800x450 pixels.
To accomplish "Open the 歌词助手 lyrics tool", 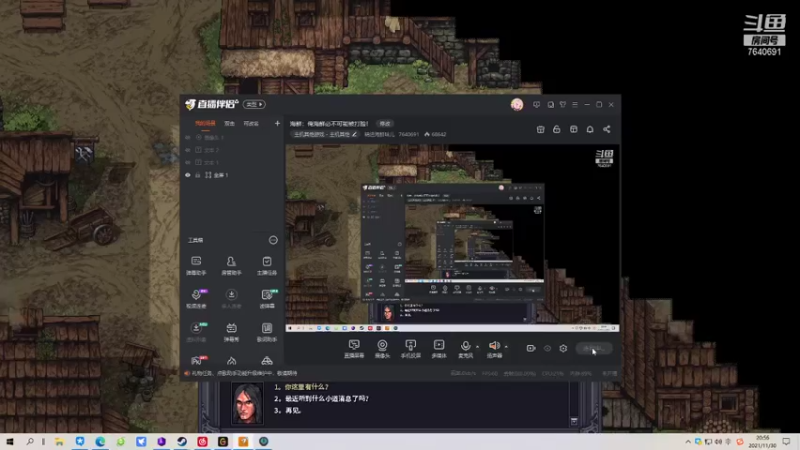I will [x=266, y=332].
